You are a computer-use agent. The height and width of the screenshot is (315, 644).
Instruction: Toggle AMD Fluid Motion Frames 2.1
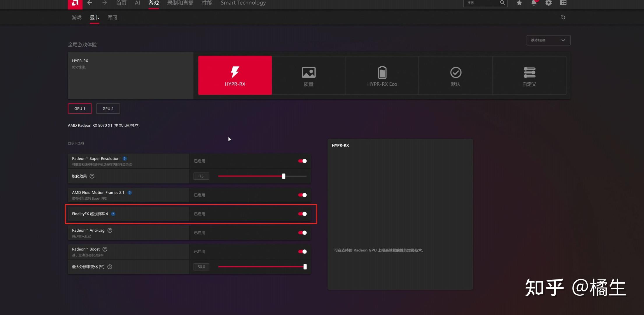302,195
